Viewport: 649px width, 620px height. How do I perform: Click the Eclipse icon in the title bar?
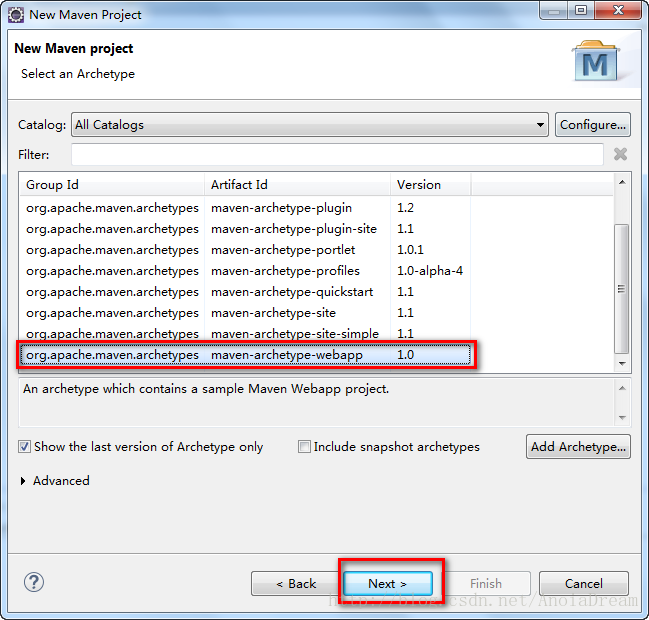tap(16, 15)
